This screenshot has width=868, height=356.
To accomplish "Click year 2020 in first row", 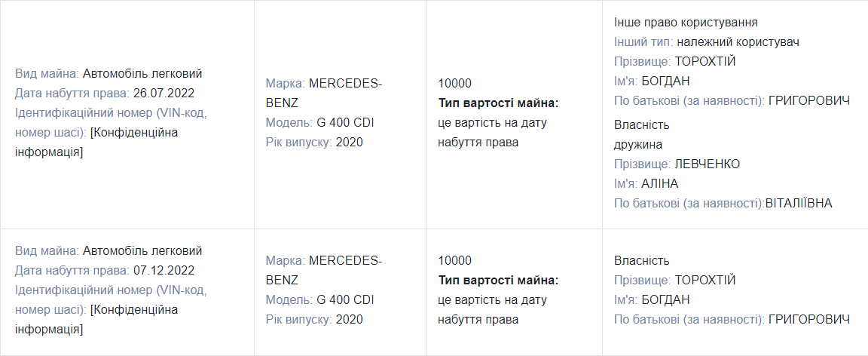I will (350, 143).
